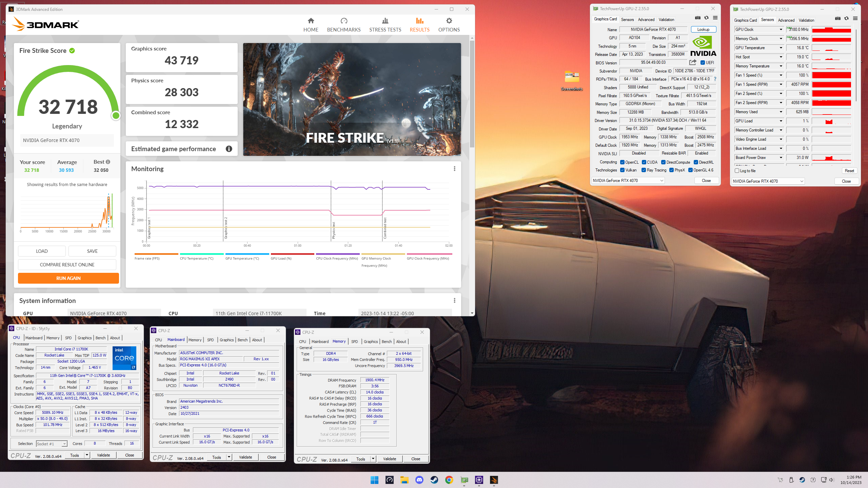The height and width of the screenshot is (488, 868).
Task: Open Graphics tab in CPU-Z Memory window
Action: [371, 342]
